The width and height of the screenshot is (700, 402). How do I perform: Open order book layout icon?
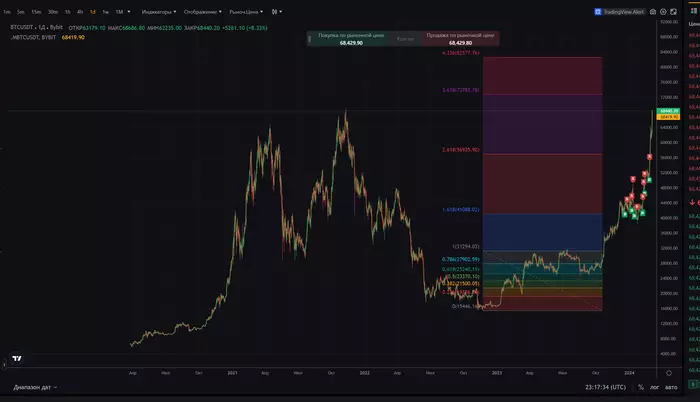(x=693, y=11)
